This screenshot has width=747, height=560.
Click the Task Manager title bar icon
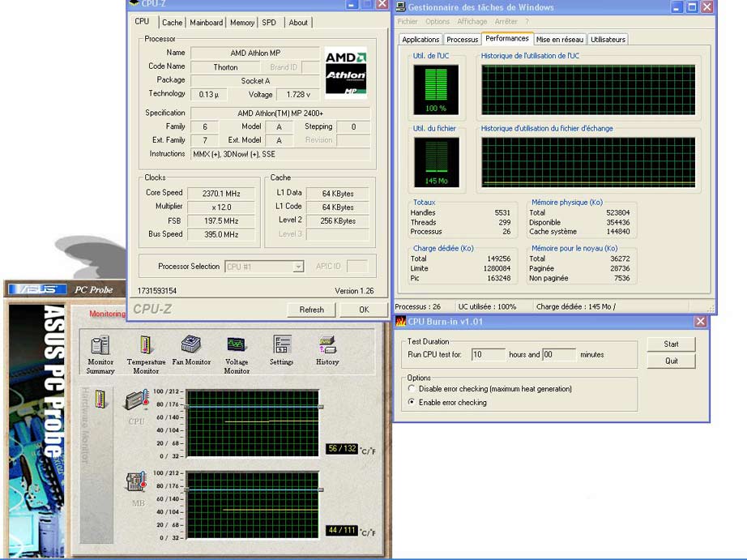coord(401,6)
